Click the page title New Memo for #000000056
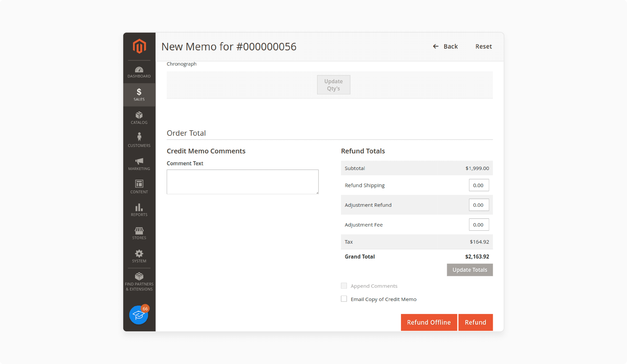This screenshot has width=627, height=364. point(229,47)
